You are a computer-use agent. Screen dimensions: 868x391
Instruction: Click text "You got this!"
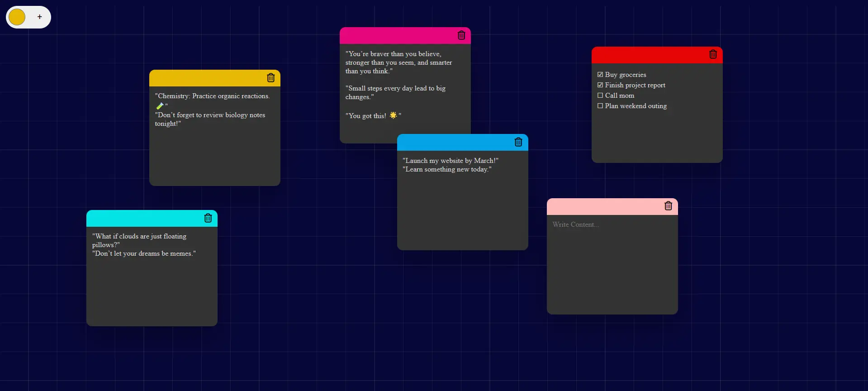tap(367, 116)
